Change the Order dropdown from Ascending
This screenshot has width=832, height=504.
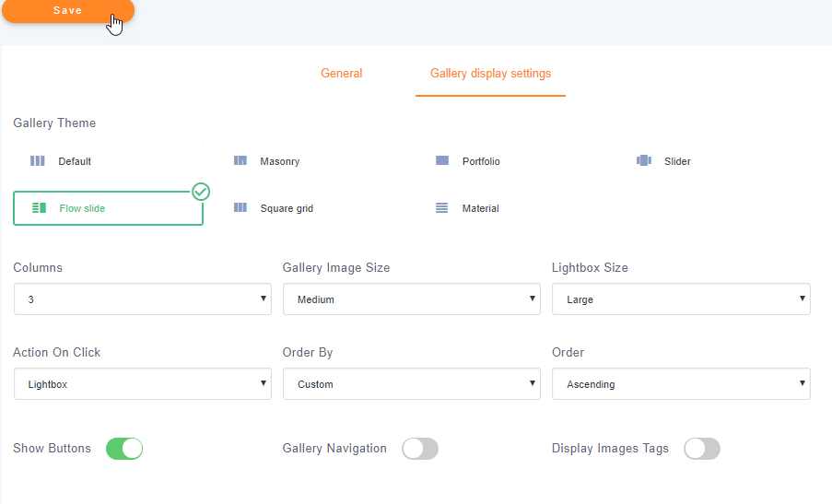click(681, 384)
